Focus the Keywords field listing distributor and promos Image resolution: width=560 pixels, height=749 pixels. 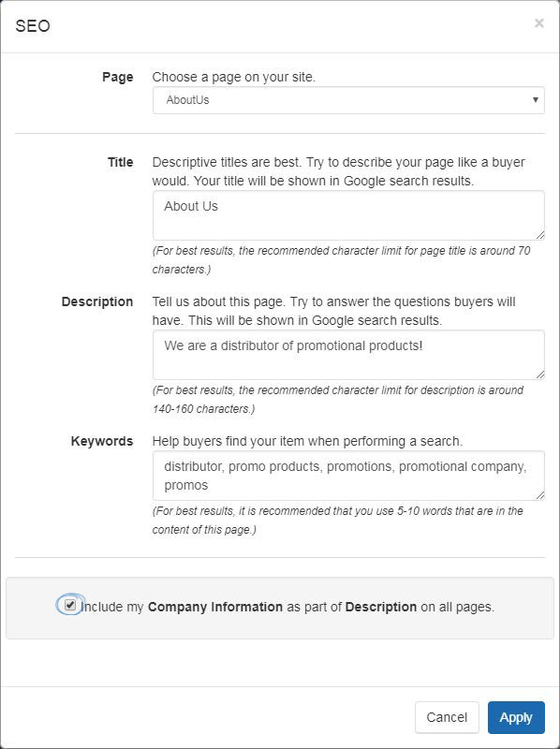tap(348, 476)
